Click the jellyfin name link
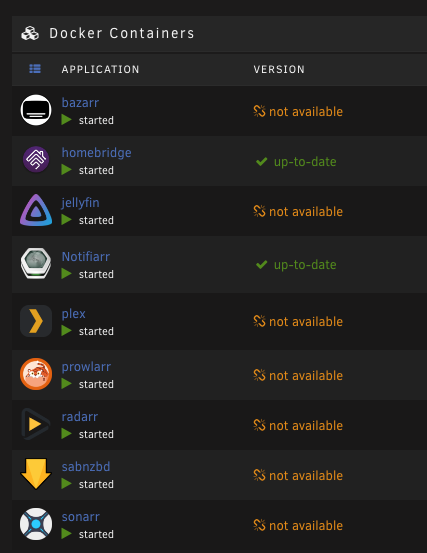Viewport: 427px width, 553px height. point(80,203)
